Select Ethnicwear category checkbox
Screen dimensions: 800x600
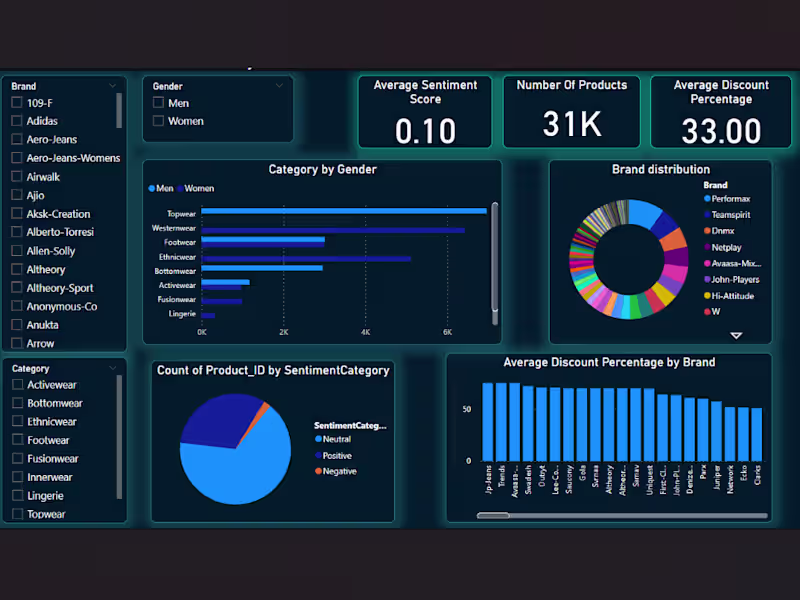[17, 421]
